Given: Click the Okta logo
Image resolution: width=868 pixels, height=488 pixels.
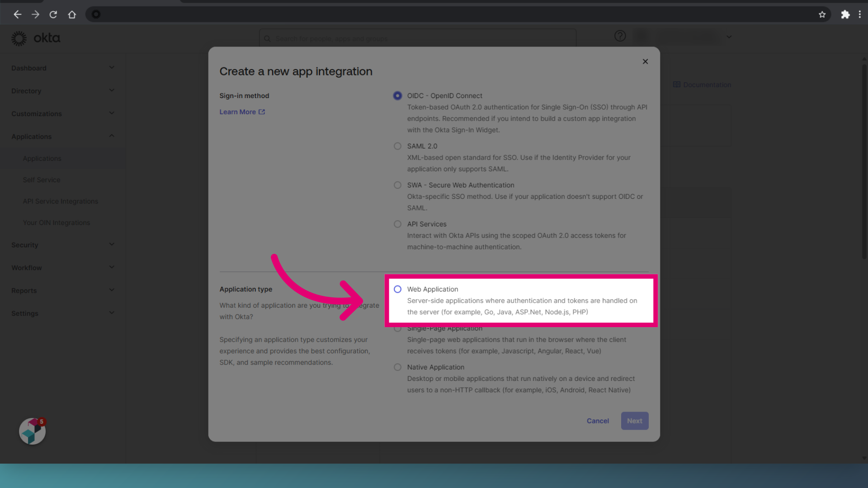Looking at the screenshot, I should click(x=36, y=38).
